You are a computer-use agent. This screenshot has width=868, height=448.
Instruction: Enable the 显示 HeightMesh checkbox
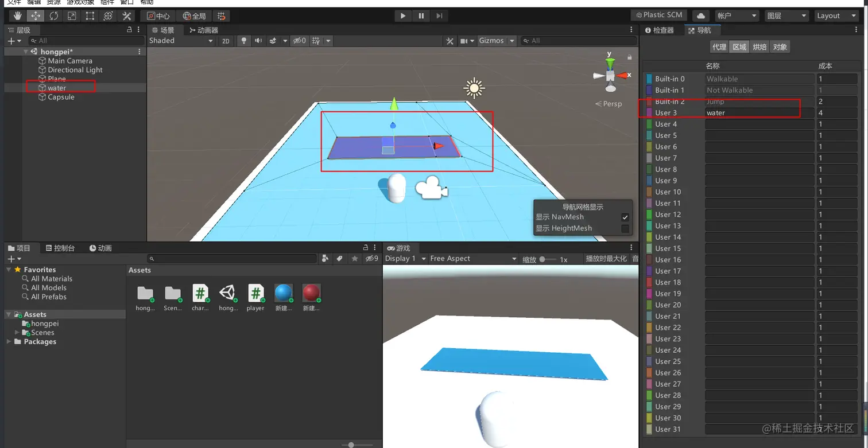coord(625,229)
